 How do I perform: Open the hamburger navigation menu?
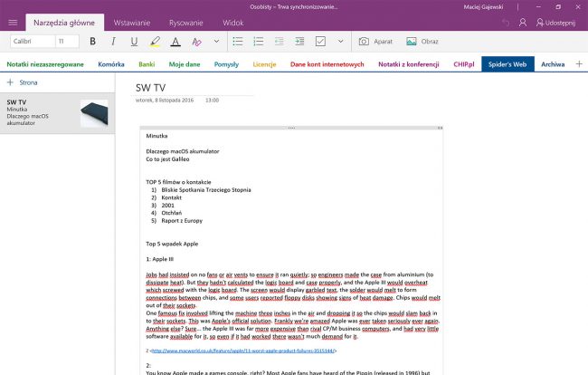click(x=13, y=23)
